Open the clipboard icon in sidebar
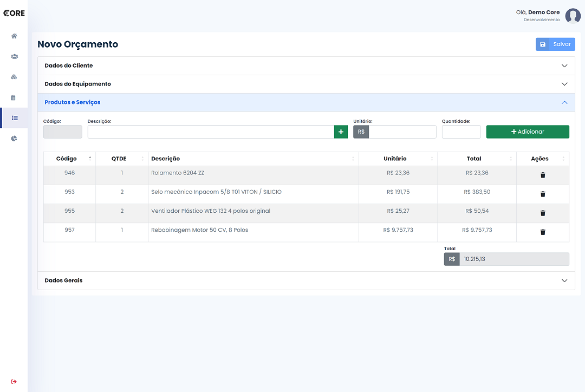Screen dimensions: 585x392 point(14,97)
